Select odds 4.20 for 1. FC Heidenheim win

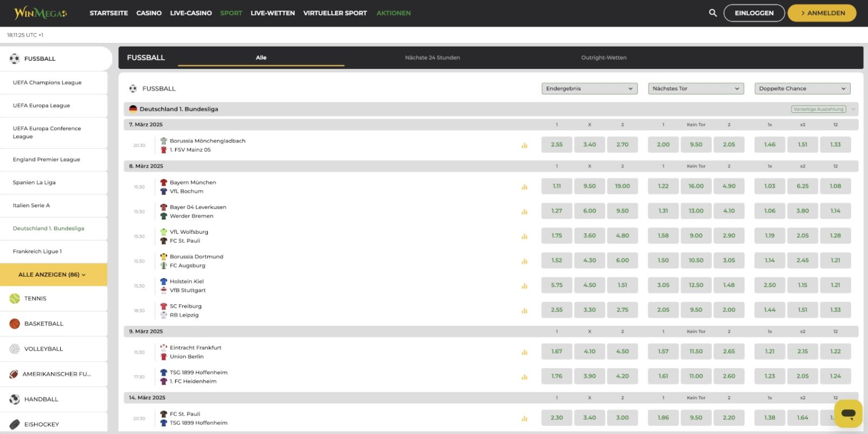point(622,376)
